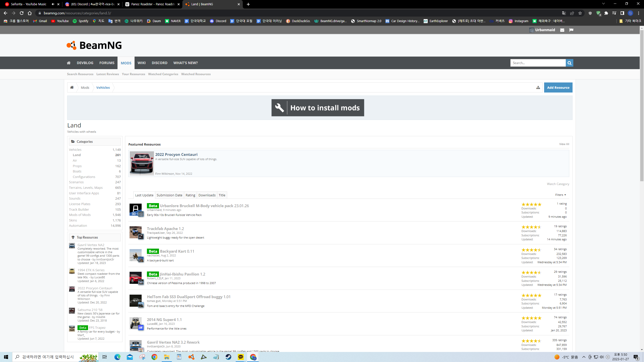Viewport: 644px width, 362px height.
Task: Open the WIKI menu item
Action: (x=141, y=63)
